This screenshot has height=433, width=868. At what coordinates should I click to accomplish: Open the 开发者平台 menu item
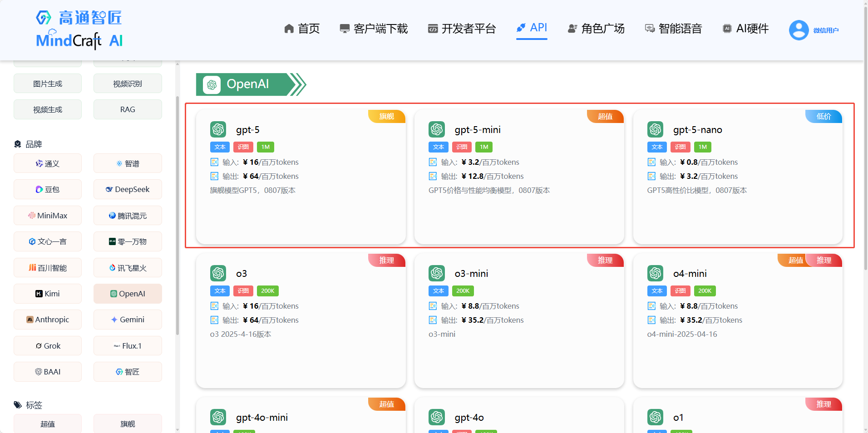tap(462, 29)
